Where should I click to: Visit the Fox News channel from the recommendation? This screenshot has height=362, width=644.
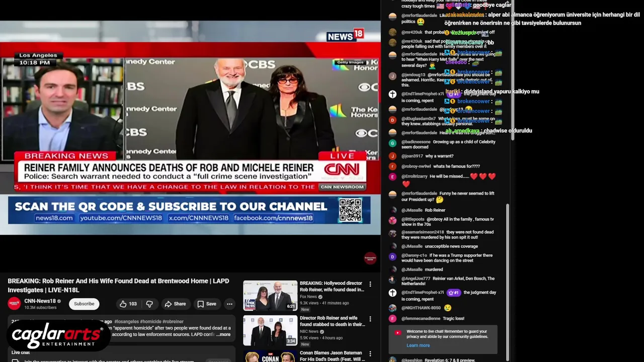(x=308, y=297)
